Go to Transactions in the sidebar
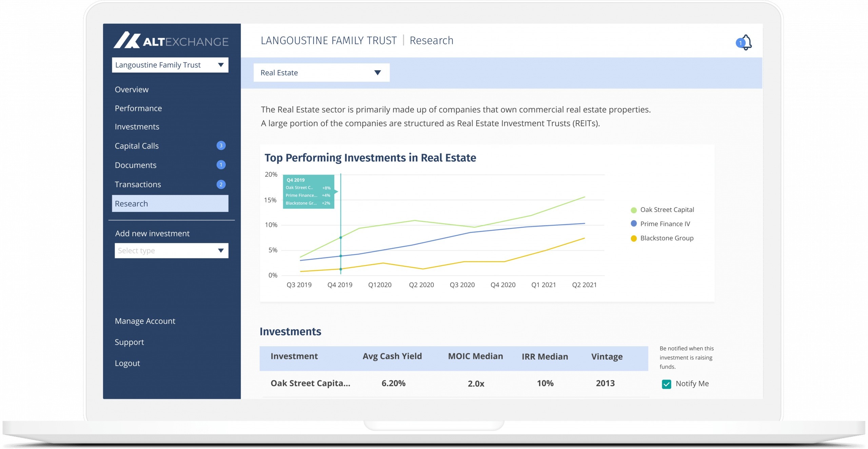 [138, 184]
